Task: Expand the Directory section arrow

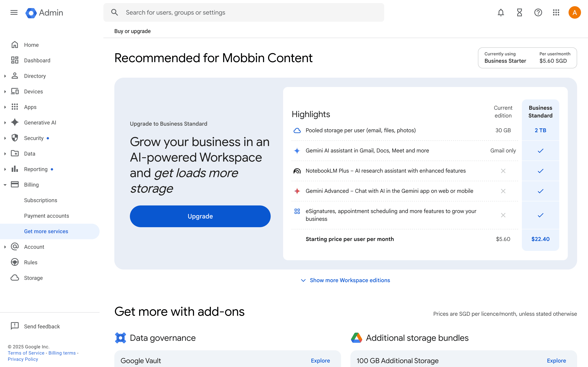Action: point(5,76)
